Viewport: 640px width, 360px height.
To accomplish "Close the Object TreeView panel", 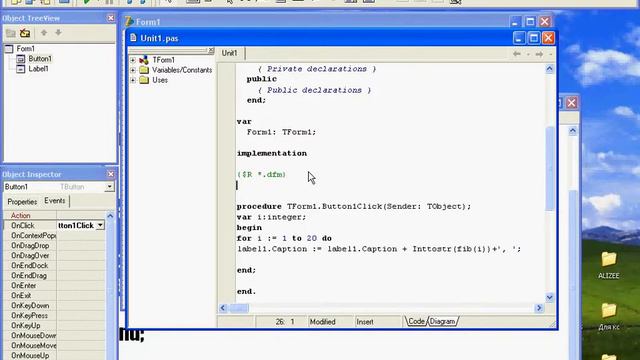I will [111, 18].
